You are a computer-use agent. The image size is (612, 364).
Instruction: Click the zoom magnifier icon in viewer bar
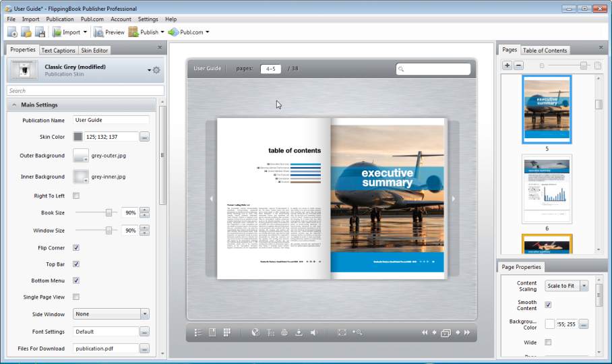click(357, 332)
